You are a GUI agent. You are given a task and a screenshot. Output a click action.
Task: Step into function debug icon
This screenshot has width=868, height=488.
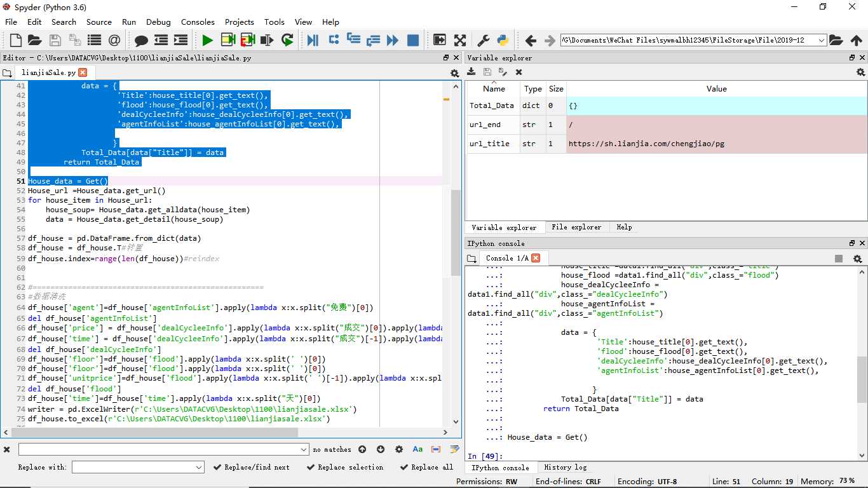click(353, 40)
